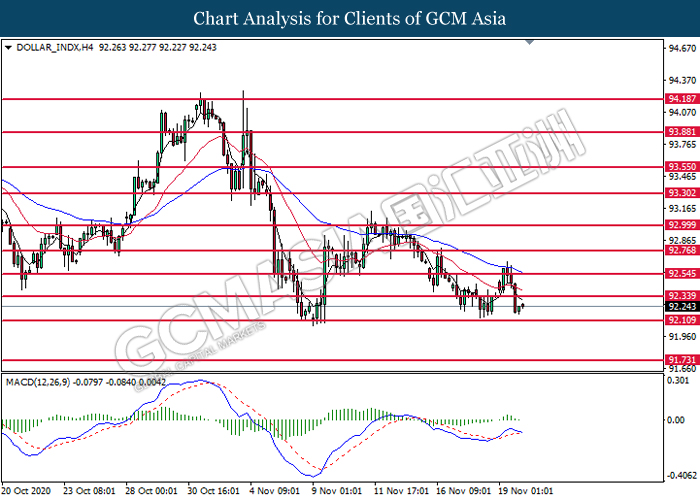Click the 92.109 support level tag
This screenshot has height=500, width=700.
681,320
